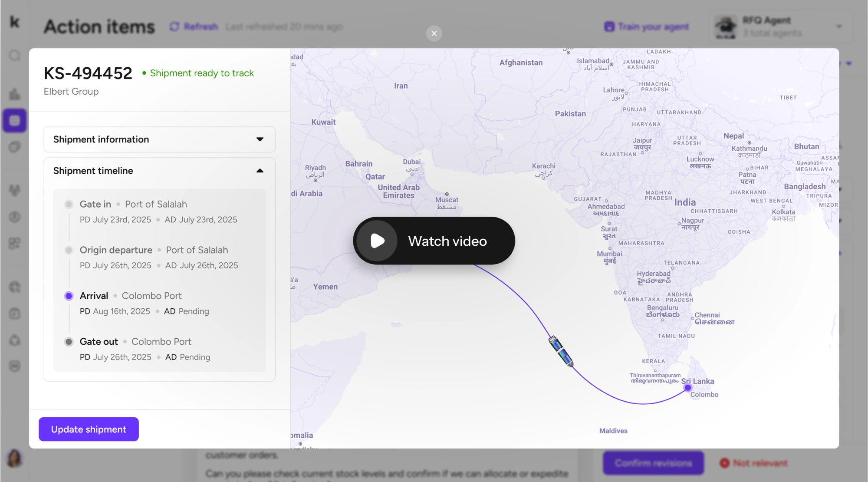Click the ship icon on the map route
Viewport: 868px width, 482px height.
(561, 351)
